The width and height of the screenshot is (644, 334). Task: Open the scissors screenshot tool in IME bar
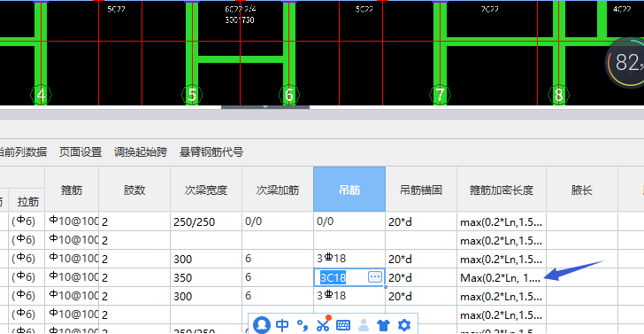(x=323, y=324)
